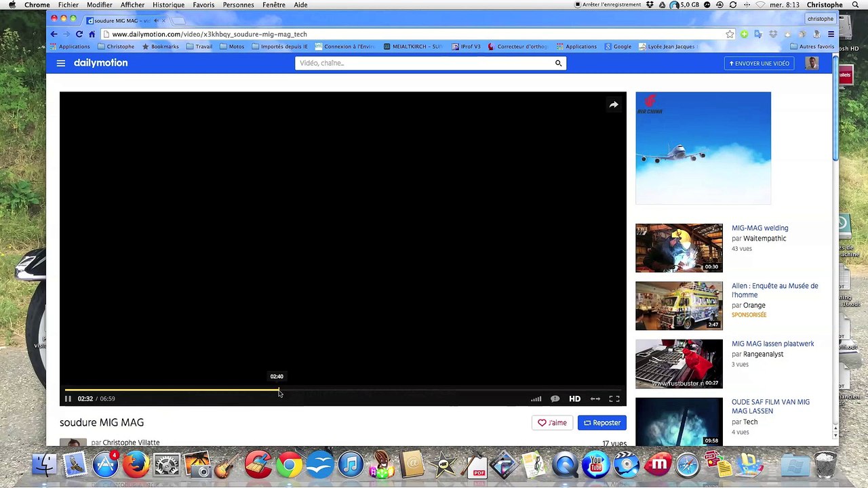Toggle the HD quality setting
This screenshot has height=488, width=868.
click(x=574, y=399)
